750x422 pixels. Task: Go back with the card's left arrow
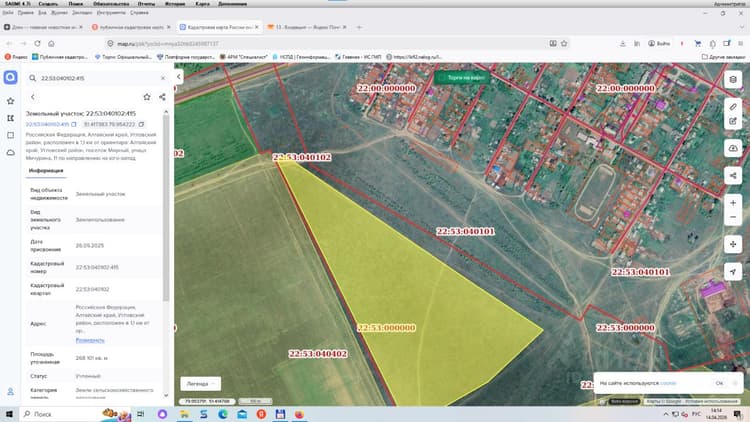pyautogui.click(x=33, y=97)
